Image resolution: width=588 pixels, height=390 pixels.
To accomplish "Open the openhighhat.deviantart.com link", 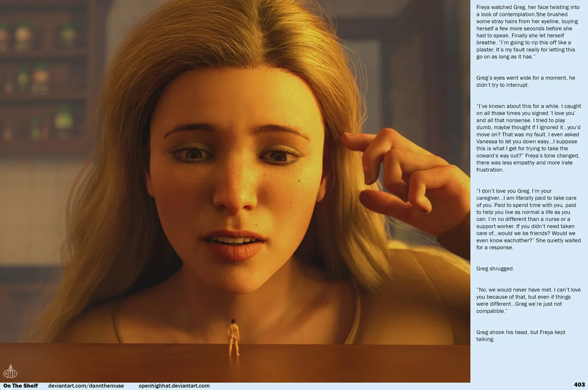I will [174, 386].
